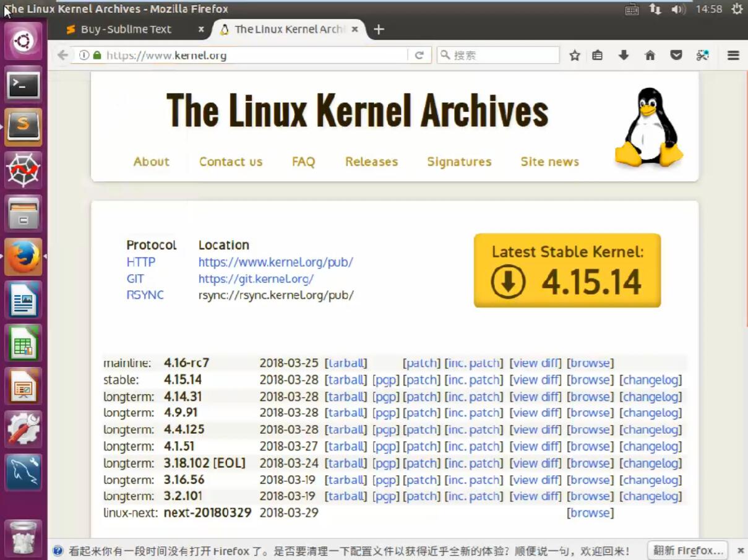Viewport: 748px width, 560px height.
Task: Show bookmarks list icon in toolbar
Action: click(x=597, y=55)
